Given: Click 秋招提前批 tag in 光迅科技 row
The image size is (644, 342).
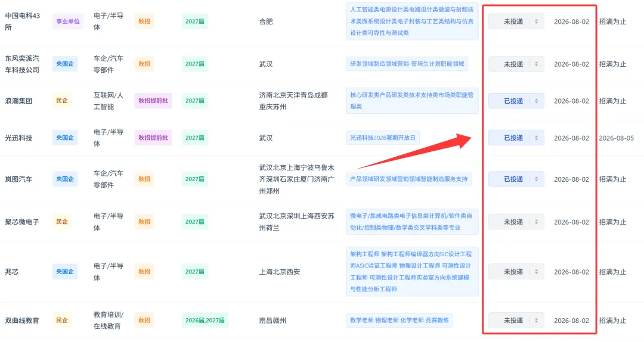Looking at the screenshot, I should (x=153, y=138).
